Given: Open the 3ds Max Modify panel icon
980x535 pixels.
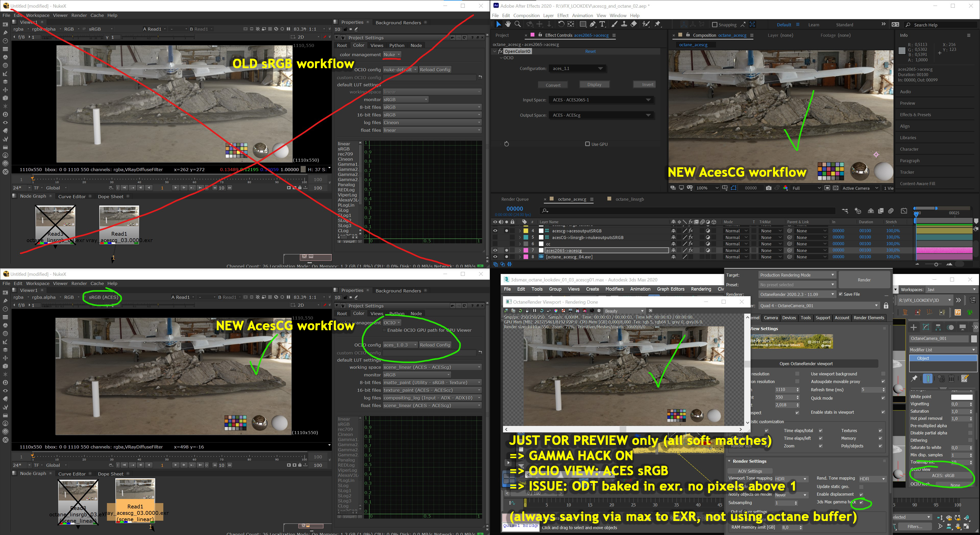Looking at the screenshot, I should (x=926, y=327).
